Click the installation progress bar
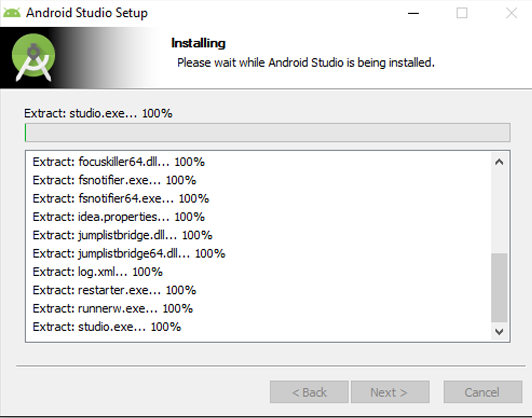This screenshot has width=532, height=418. (267, 132)
